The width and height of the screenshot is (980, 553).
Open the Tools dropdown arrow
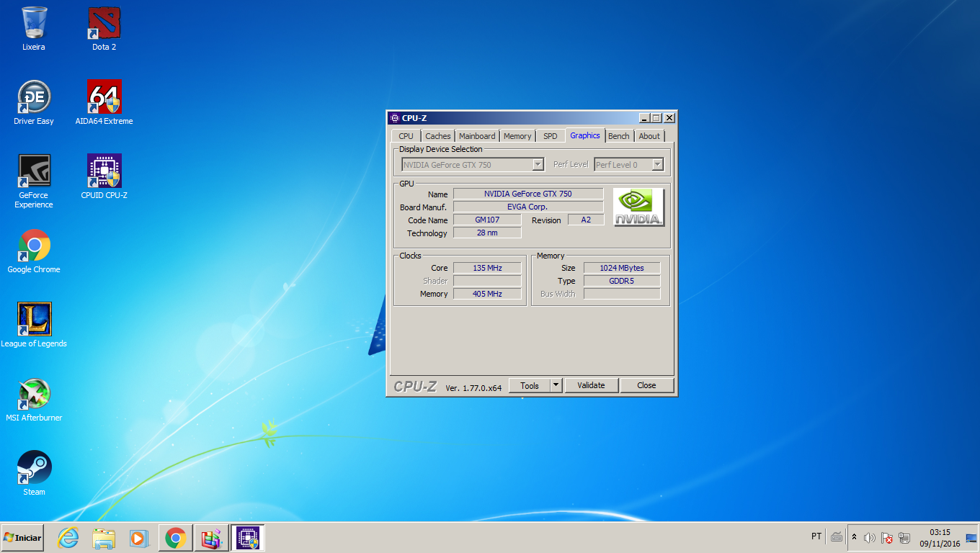pyautogui.click(x=556, y=385)
